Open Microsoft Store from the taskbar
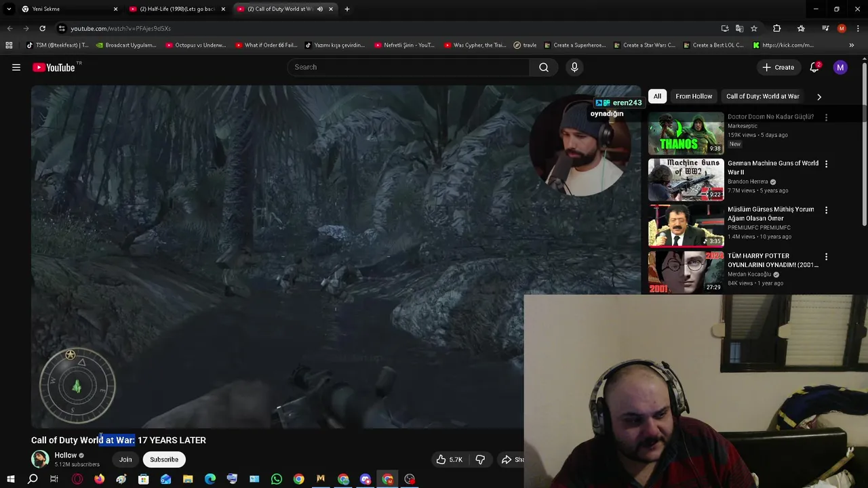 pos(143,479)
